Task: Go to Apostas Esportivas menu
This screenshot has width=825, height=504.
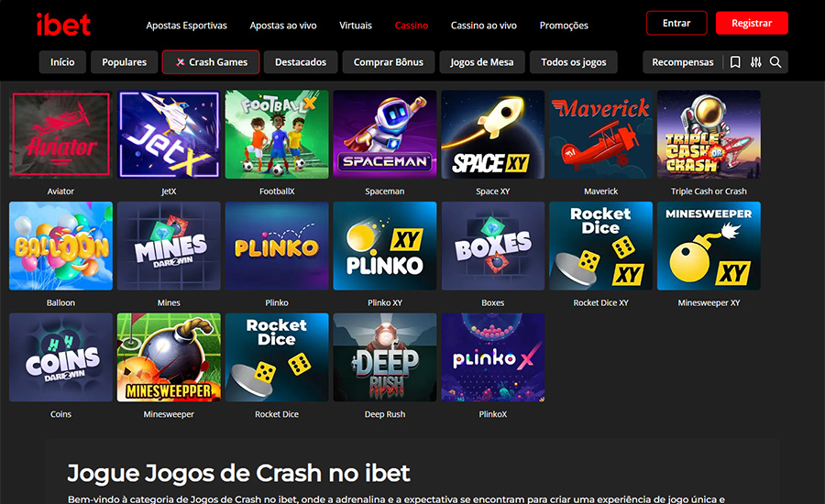Action: [187, 26]
